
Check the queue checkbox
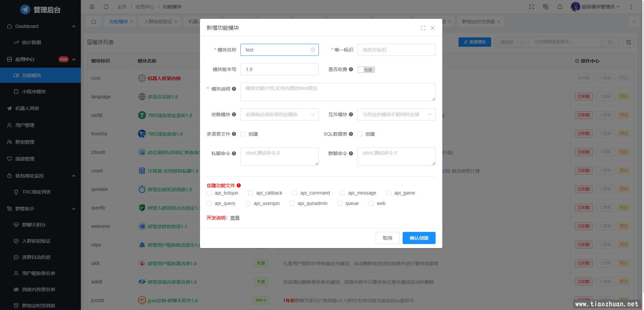click(x=340, y=203)
